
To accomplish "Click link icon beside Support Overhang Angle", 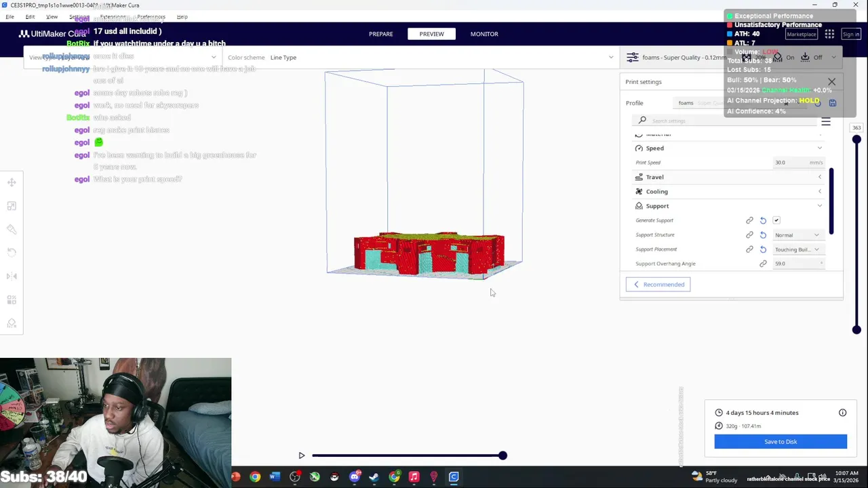I will coord(763,264).
